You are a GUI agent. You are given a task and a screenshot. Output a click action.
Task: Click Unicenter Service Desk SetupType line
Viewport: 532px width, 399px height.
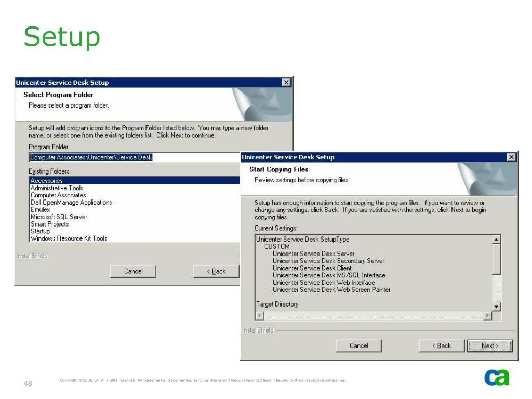302,239
